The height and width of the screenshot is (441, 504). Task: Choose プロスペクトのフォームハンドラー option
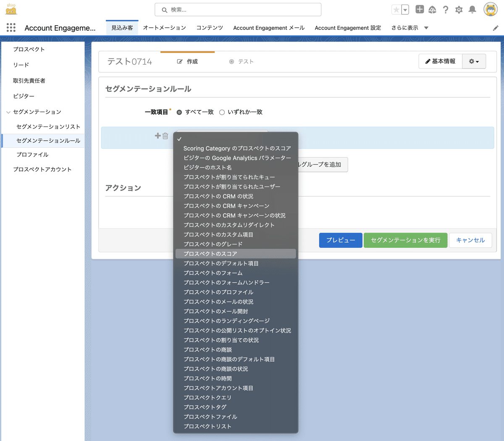pyautogui.click(x=236, y=283)
